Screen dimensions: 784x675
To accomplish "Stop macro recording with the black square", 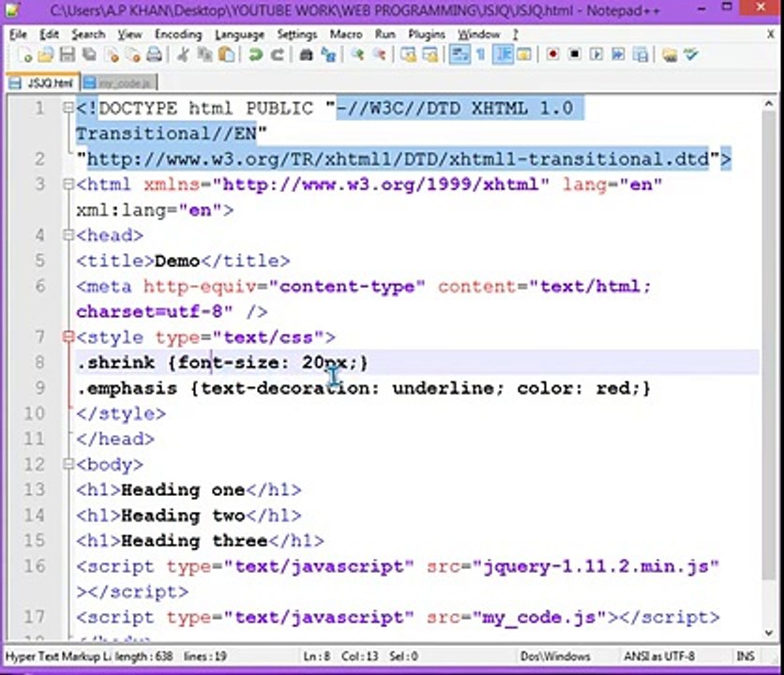I will [x=575, y=54].
